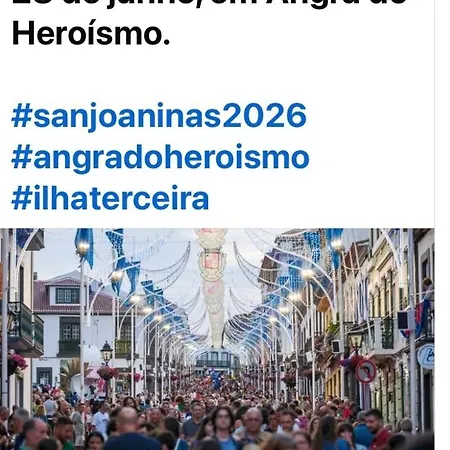This screenshot has height=450, width=450.
Task: Click the no-left-turn road sign in photo
Action: (366, 371)
